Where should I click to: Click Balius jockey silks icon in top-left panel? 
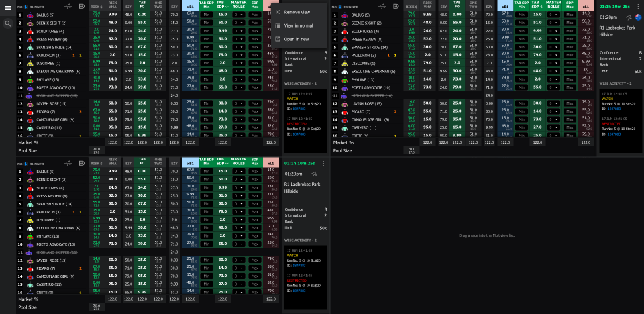click(x=30, y=15)
